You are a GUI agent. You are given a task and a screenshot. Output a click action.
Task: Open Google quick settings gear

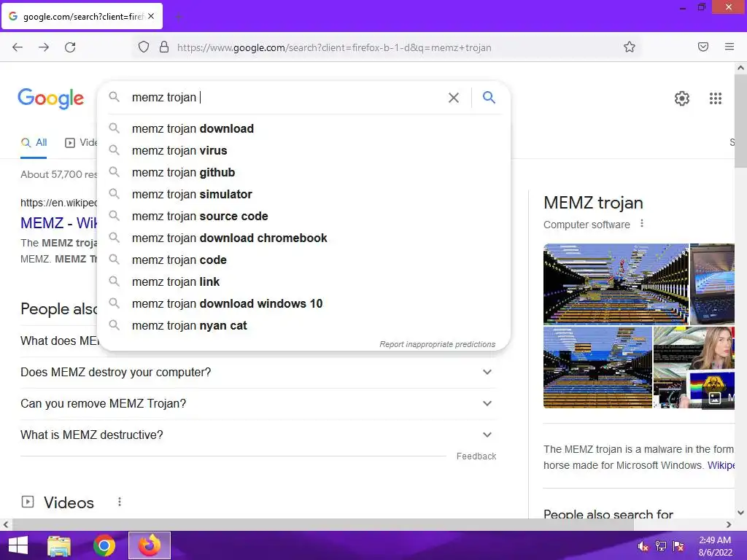point(682,98)
